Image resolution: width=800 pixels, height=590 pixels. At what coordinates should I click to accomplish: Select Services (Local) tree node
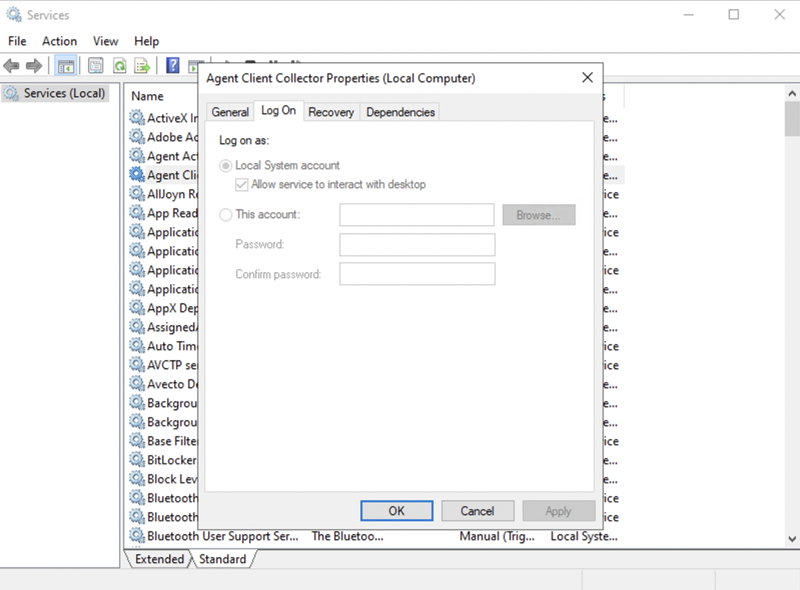point(55,93)
